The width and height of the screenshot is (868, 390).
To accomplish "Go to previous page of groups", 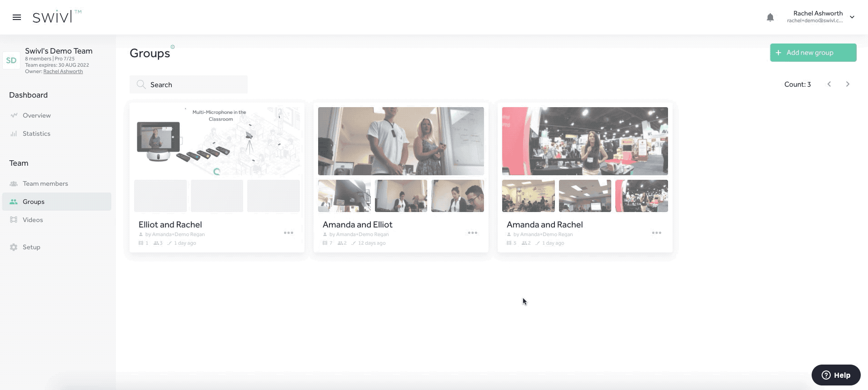I will (x=829, y=84).
